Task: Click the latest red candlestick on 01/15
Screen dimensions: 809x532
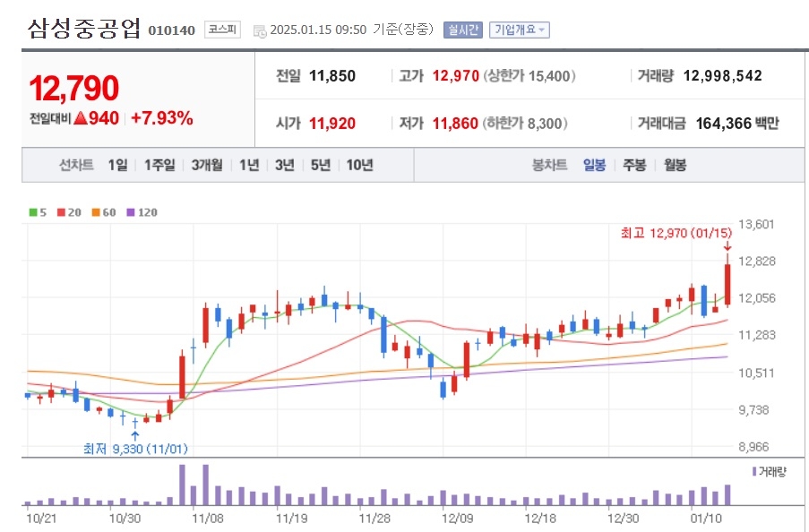Action: [727, 284]
